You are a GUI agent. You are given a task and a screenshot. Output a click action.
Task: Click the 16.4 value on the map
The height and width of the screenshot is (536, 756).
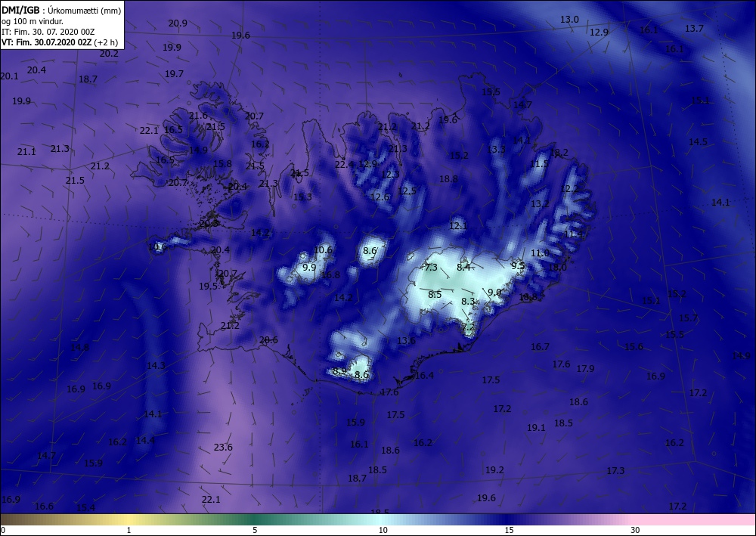424,376
